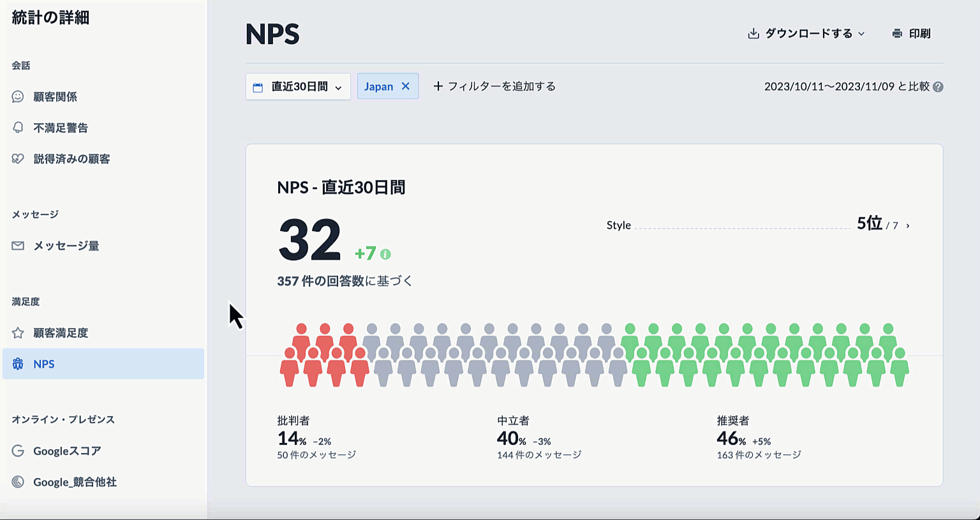The width and height of the screenshot is (980, 520).
Task: Click the +7 score change value
Action: coord(366,253)
